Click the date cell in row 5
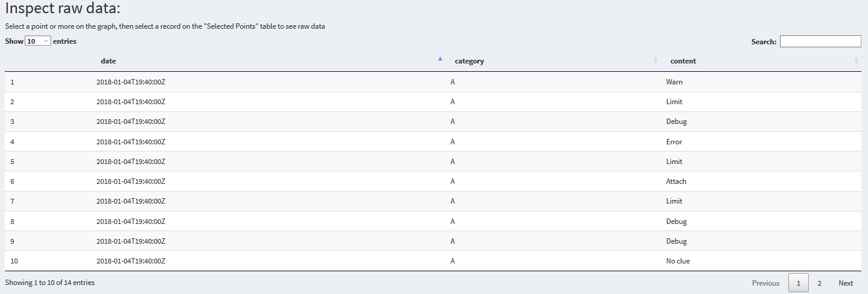This screenshot has width=868, height=294. (x=130, y=162)
